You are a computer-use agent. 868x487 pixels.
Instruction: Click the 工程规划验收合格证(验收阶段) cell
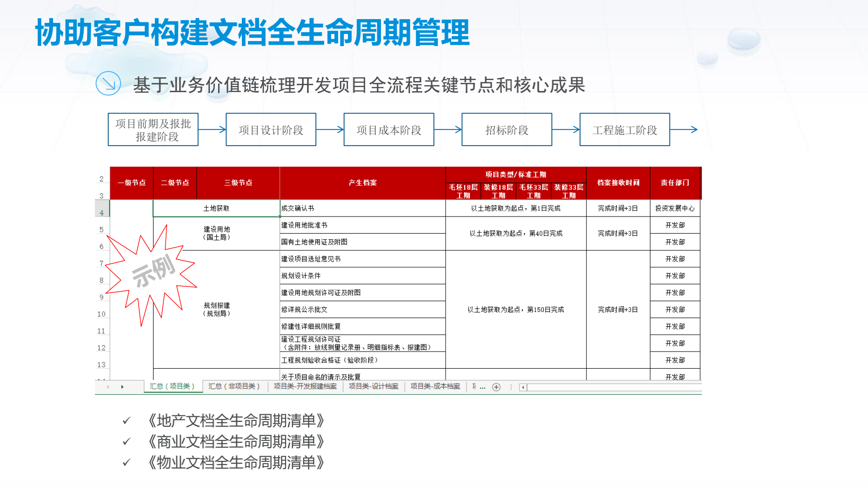coord(363,360)
